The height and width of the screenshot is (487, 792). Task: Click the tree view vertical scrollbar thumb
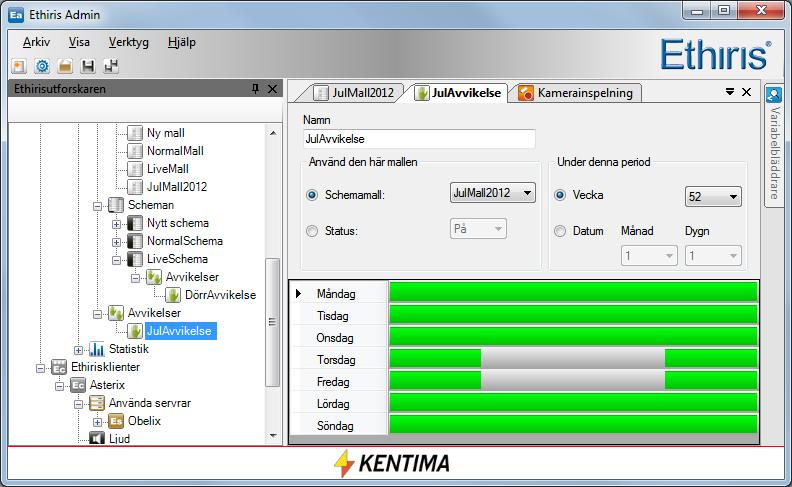(x=272, y=322)
